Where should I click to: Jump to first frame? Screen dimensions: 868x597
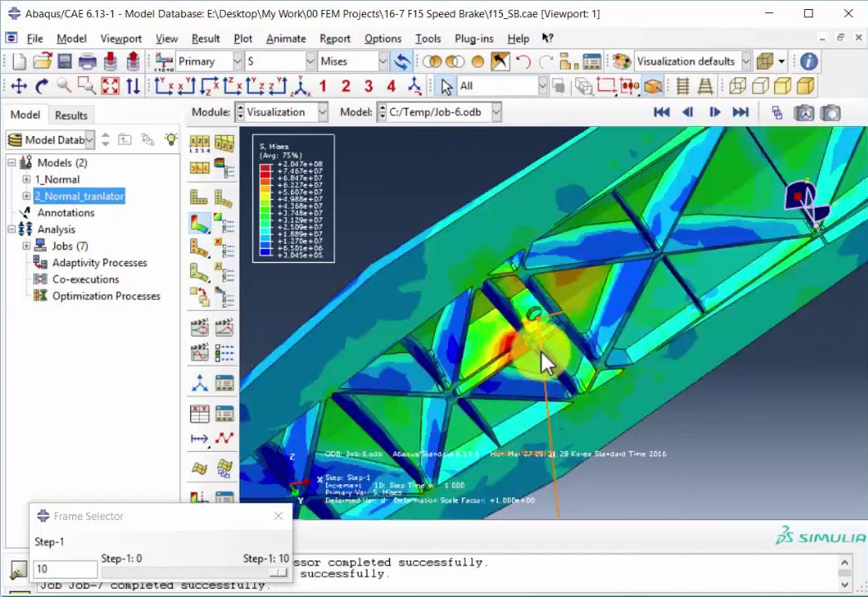click(661, 112)
